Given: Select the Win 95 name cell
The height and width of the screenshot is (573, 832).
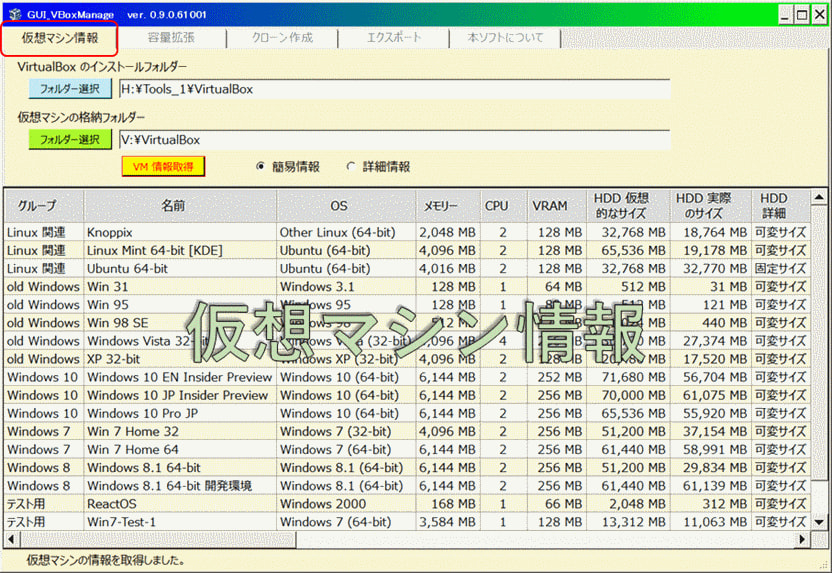Looking at the screenshot, I should [x=180, y=305].
